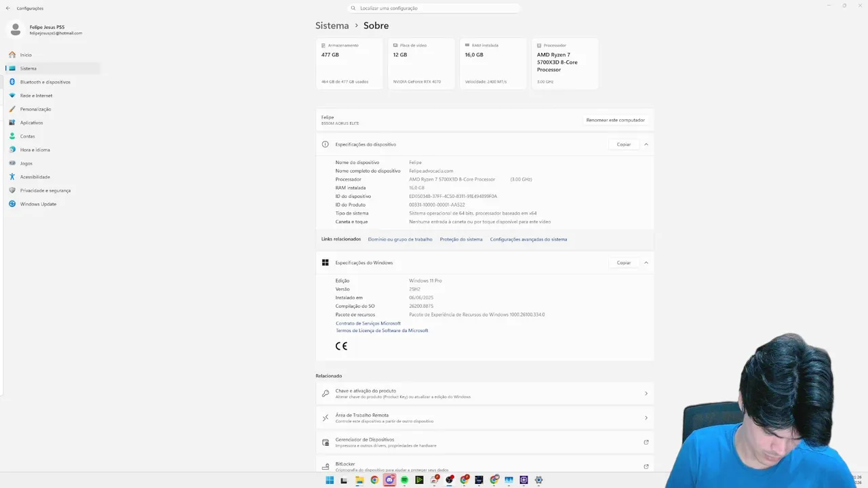Click the Área de Trabalho Remota icon
Screen dimensions: 868x488
point(325,418)
